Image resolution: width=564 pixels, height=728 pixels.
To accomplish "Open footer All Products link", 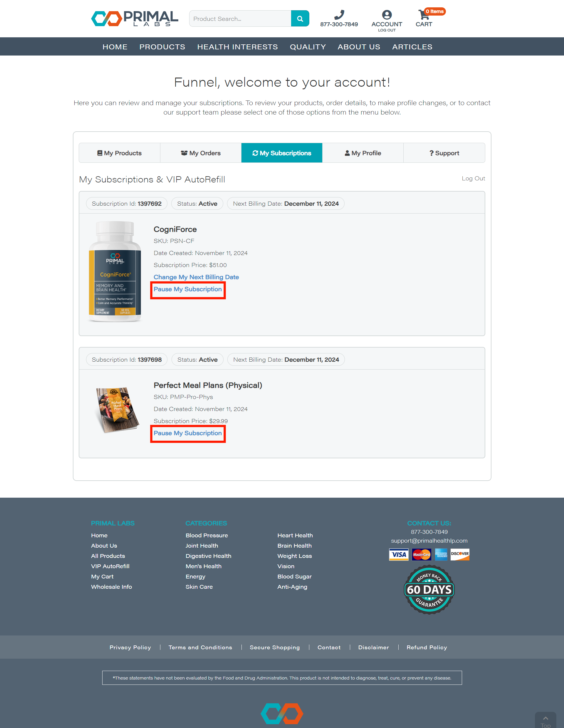I will pos(108,556).
